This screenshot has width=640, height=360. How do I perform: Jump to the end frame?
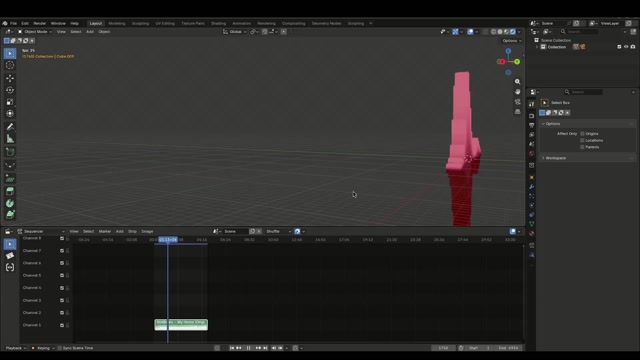point(266,348)
